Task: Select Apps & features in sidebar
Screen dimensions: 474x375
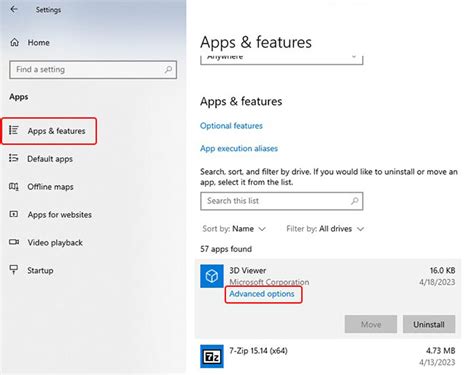Action: click(x=49, y=131)
